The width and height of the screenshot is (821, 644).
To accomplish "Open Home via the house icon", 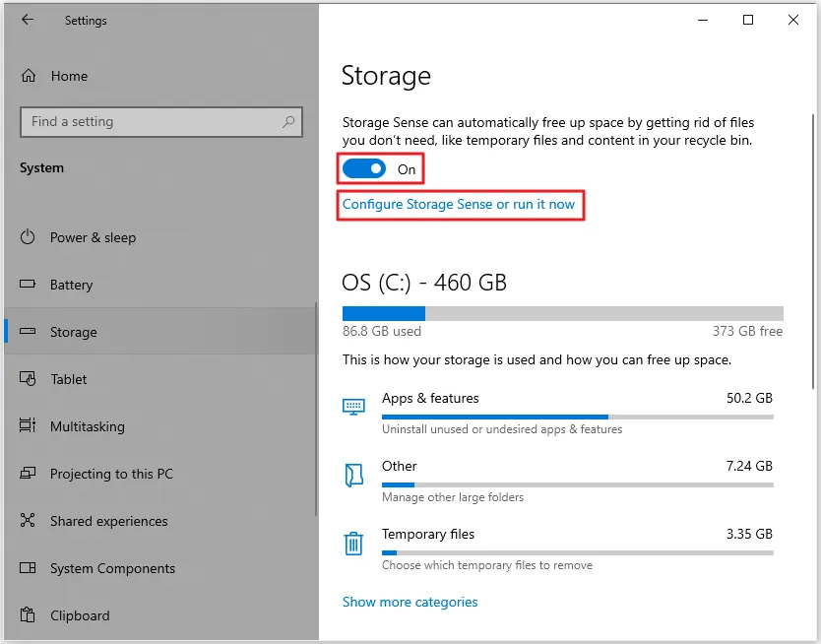I will pyautogui.click(x=29, y=76).
